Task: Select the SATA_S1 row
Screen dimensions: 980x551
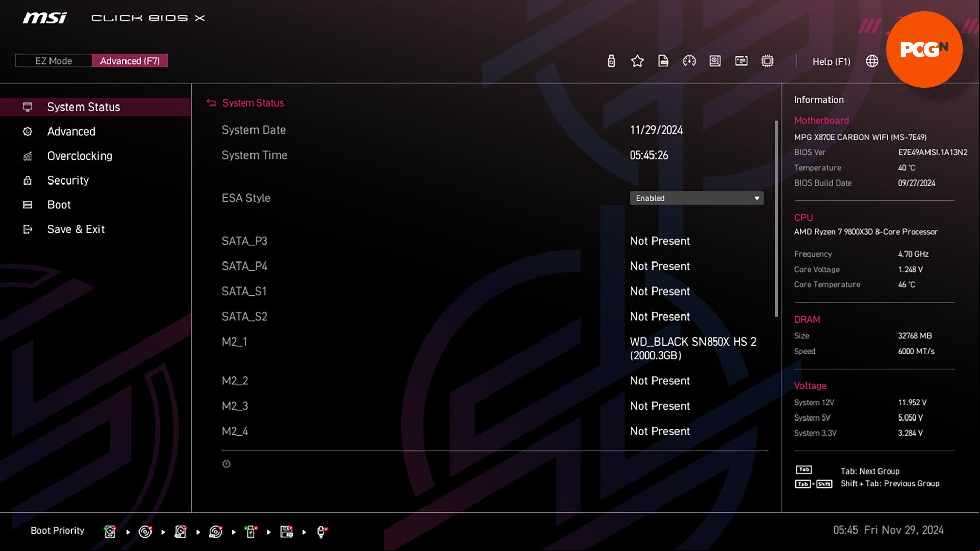Action: (x=492, y=291)
